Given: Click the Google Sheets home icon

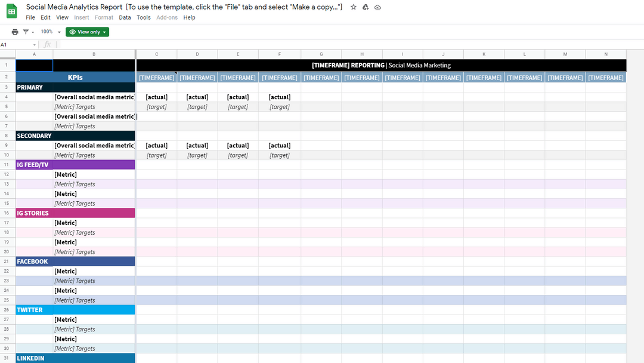Looking at the screenshot, I should 11,11.
